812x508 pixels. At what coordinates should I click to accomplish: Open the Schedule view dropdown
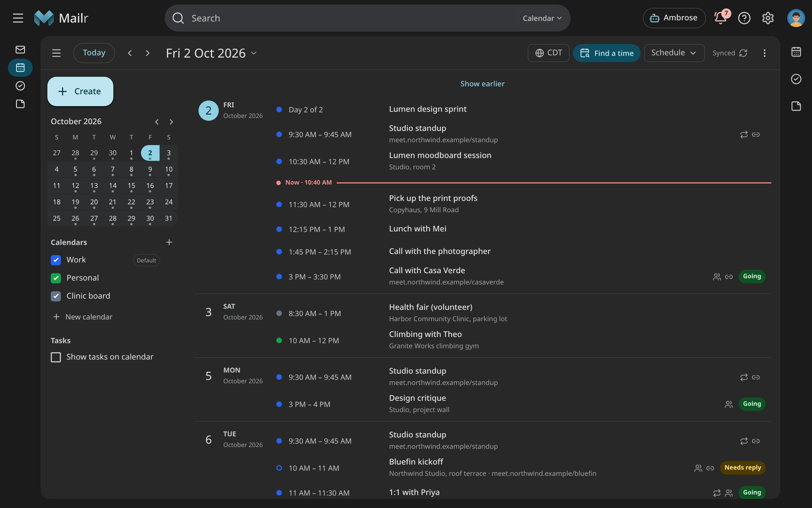[674, 53]
